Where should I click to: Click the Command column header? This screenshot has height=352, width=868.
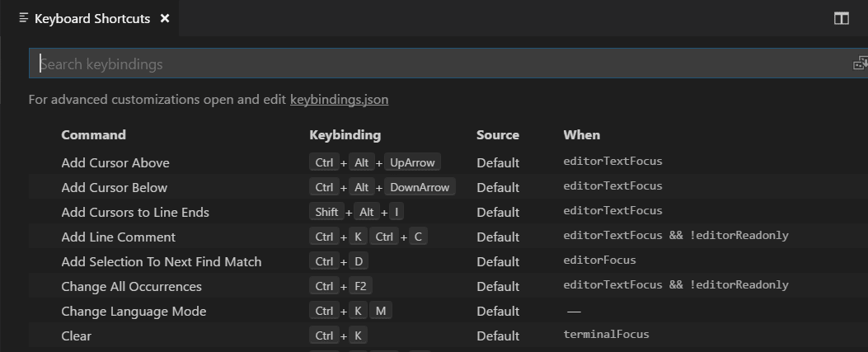[93, 134]
